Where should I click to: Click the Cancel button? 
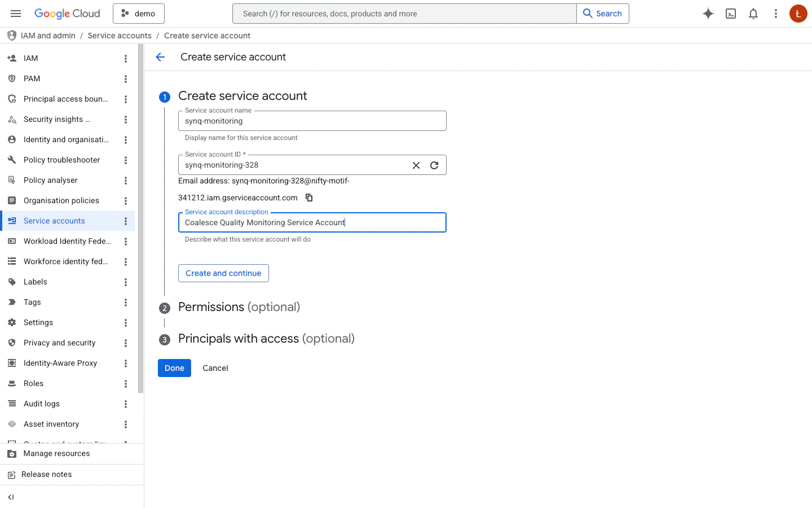[x=215, y=368]
